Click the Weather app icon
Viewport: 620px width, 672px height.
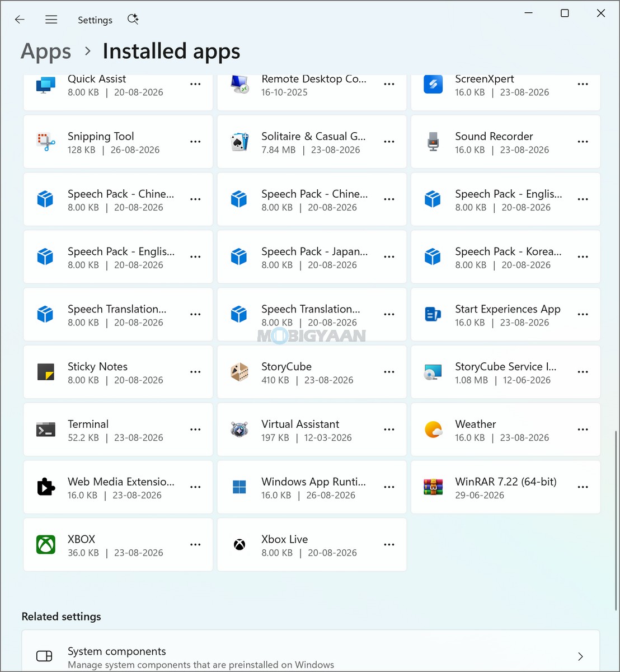(433, 430)
